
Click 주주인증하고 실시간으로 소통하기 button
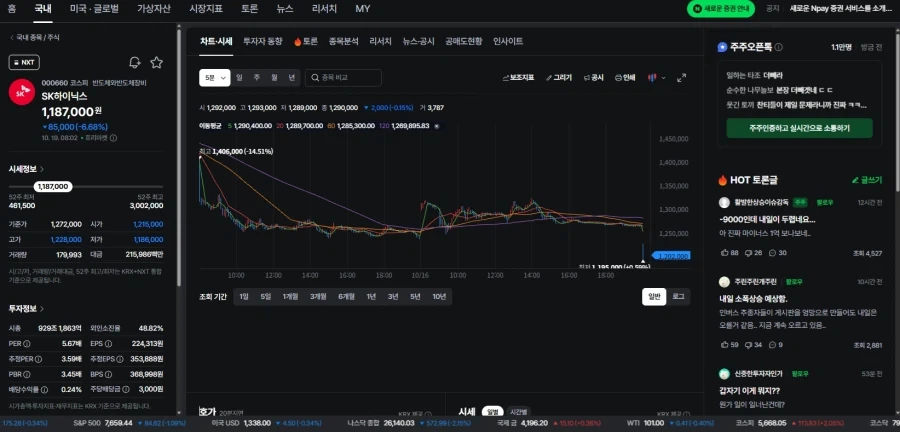pos(800,129)
